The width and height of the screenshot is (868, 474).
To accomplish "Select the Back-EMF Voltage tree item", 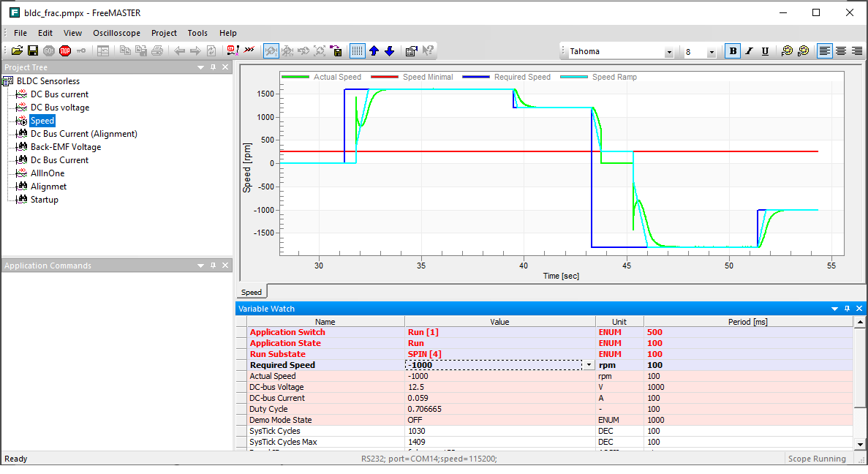I will (66, 147).
